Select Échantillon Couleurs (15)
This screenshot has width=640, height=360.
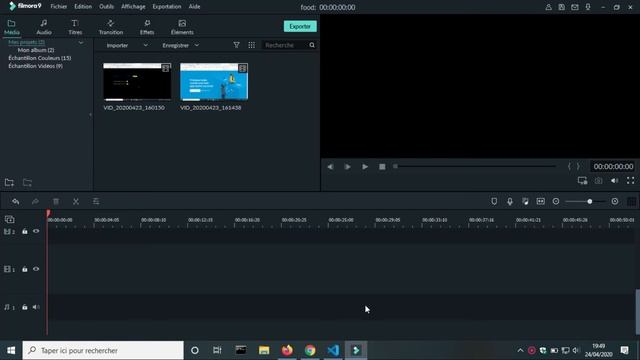(x=40, y=58)
